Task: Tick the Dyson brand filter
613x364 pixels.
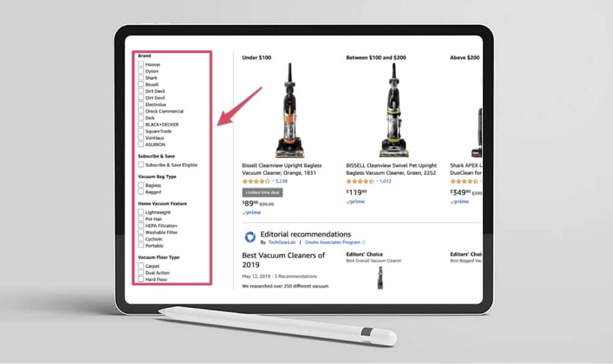Action: pos(141,71)
